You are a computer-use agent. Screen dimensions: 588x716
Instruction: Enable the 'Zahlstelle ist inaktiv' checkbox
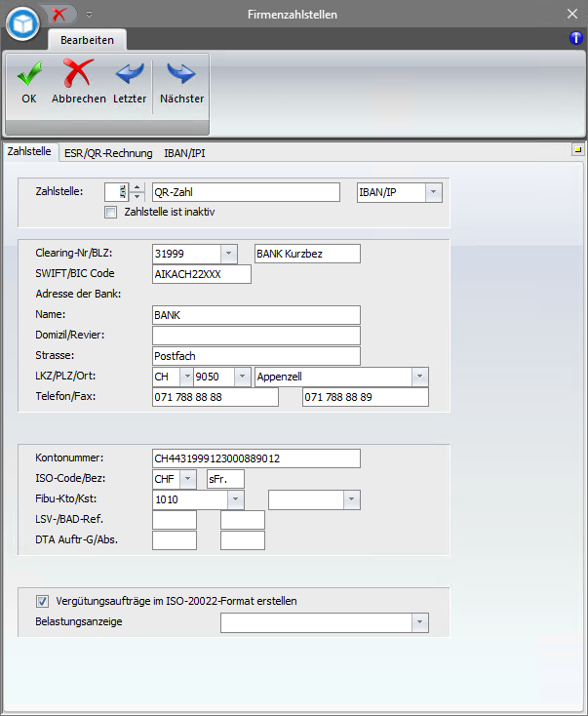point(111,211)
